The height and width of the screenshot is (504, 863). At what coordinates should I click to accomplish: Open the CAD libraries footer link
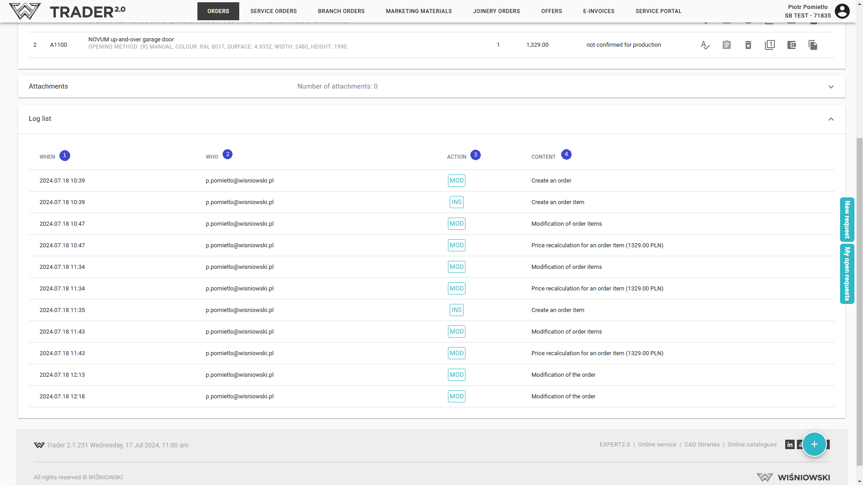[x=702, y=445]
